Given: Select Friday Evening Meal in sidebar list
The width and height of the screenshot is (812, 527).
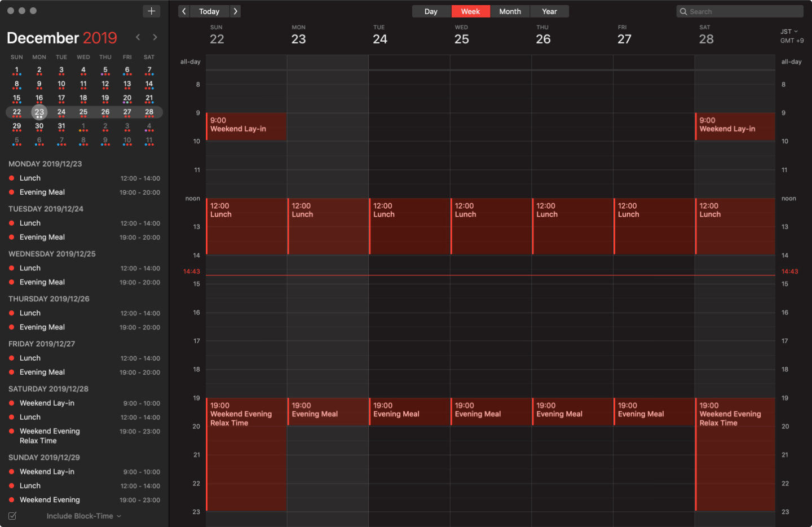Looking at the screenshot, I should (42, 372).
